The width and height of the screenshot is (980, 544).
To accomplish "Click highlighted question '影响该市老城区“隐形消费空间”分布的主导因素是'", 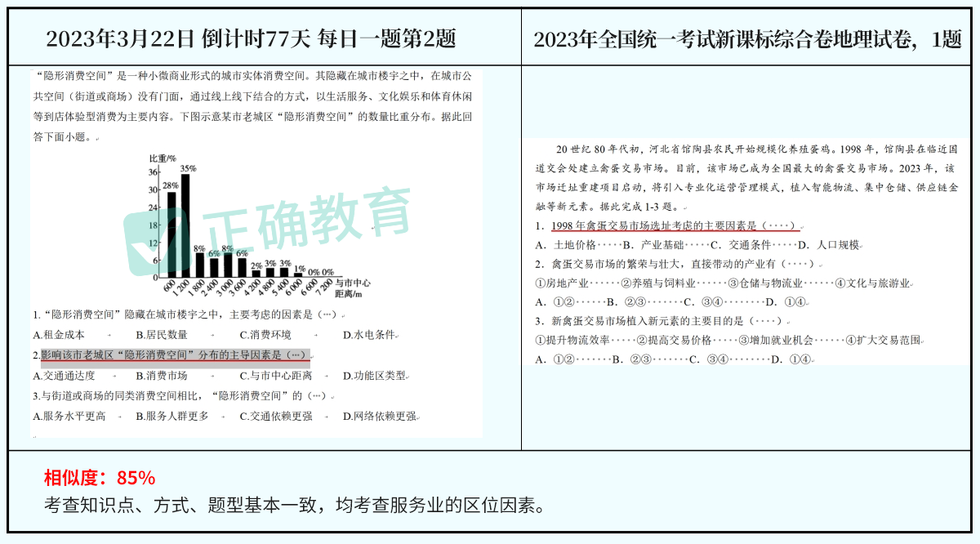I will (173, 355).
